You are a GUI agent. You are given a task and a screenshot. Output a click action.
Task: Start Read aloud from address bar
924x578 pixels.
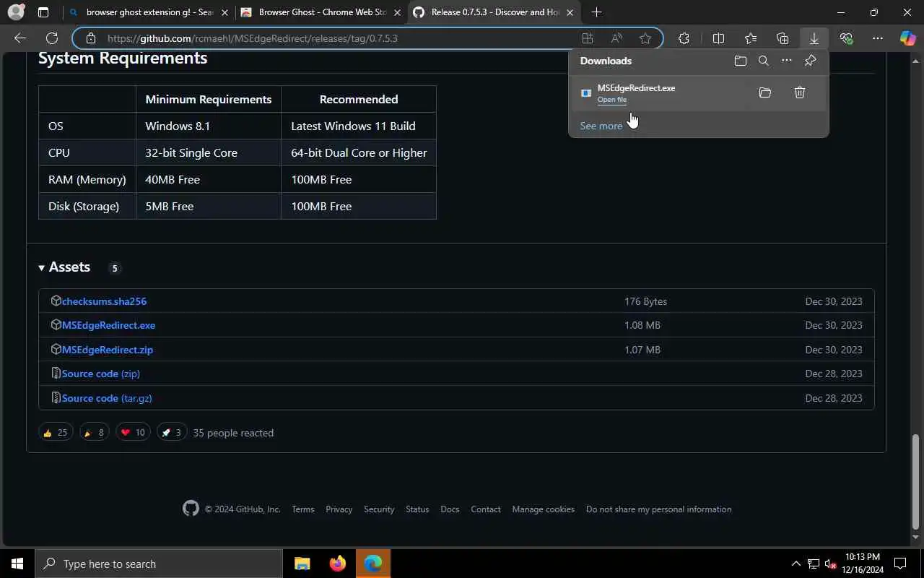pos(616,38)
